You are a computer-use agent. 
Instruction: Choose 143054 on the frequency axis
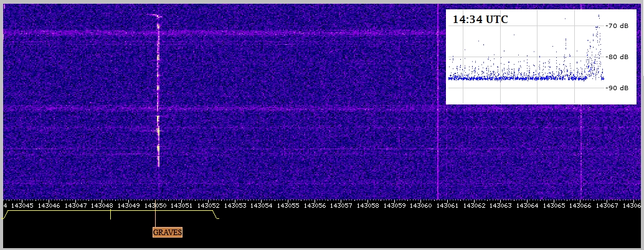pyautogui.click(x=262, y=205)
